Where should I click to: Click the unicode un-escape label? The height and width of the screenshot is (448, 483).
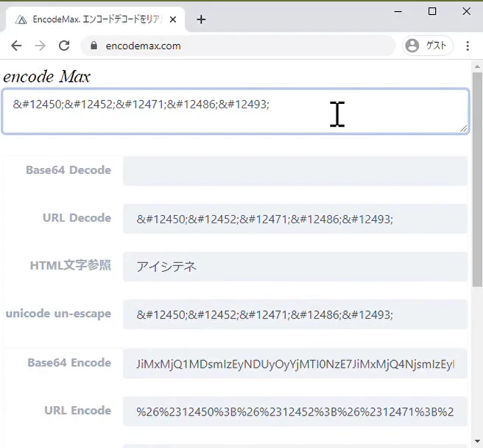pyautogui.click(x=58, y=314)
